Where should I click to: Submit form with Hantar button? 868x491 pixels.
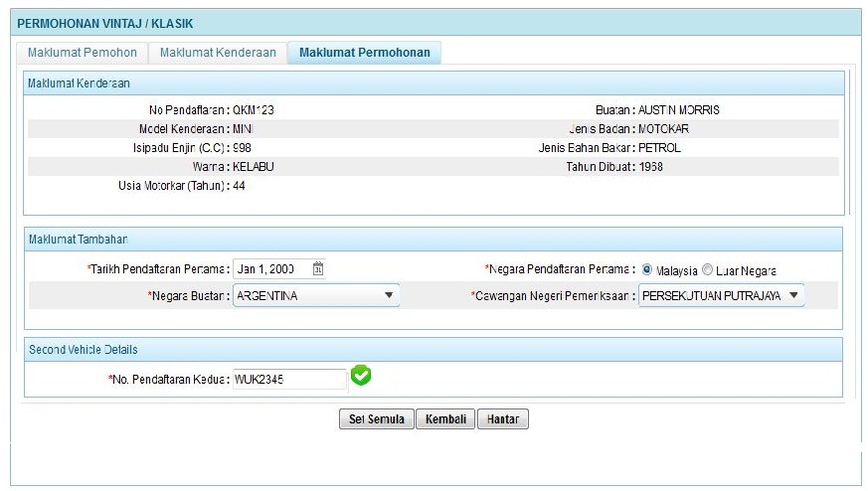point(503,419)
